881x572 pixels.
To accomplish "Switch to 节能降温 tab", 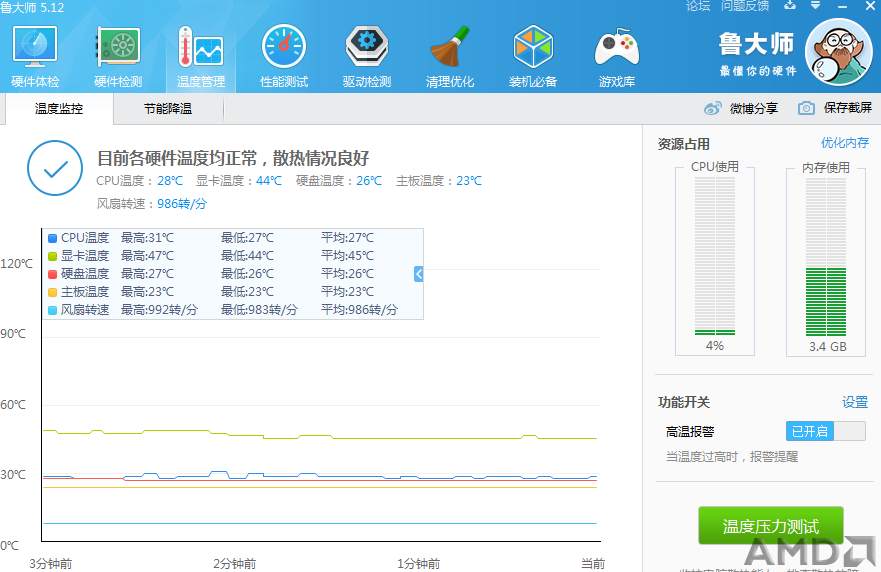I will 167,108.
